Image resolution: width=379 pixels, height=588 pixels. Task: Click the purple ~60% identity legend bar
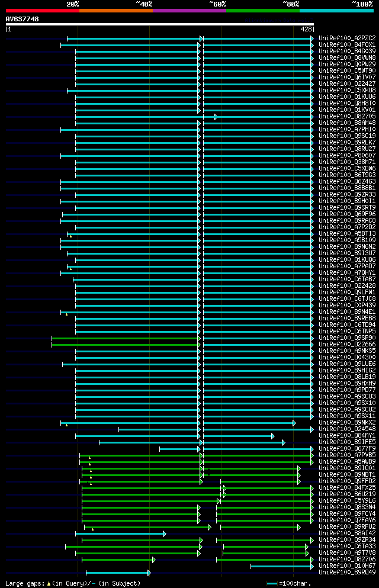pyautogui.click(x=189, y=11)
